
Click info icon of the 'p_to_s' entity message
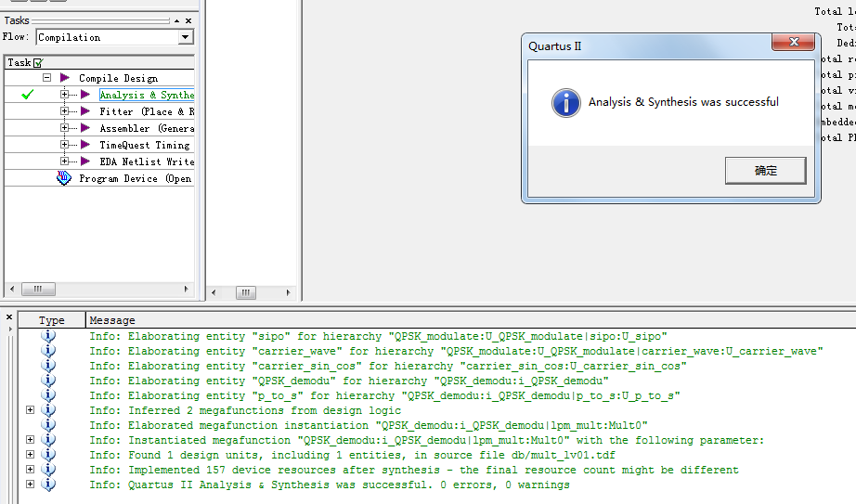(x=48, y=394)
